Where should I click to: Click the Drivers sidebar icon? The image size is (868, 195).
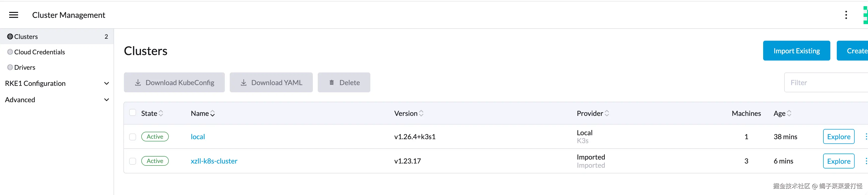(x=10, y=67)
